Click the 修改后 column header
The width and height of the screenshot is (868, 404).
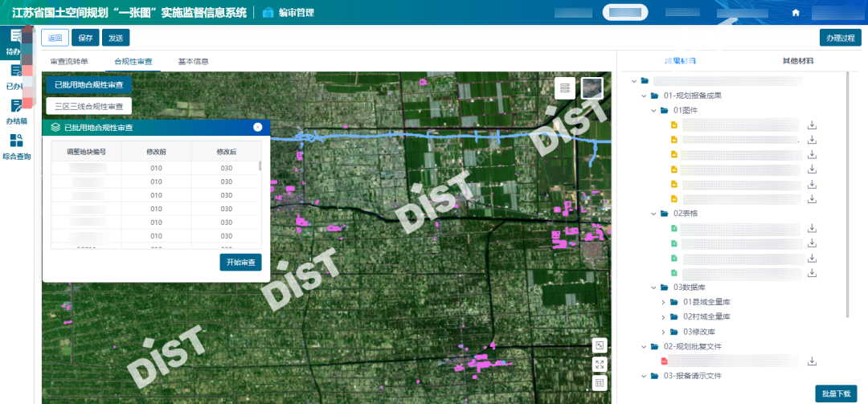pos(227,151)
